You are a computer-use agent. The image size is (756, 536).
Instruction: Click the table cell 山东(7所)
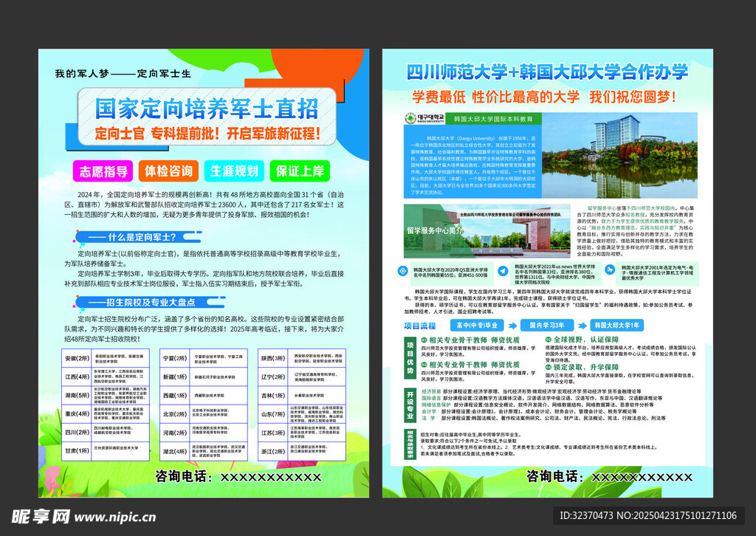coord(273,414)
